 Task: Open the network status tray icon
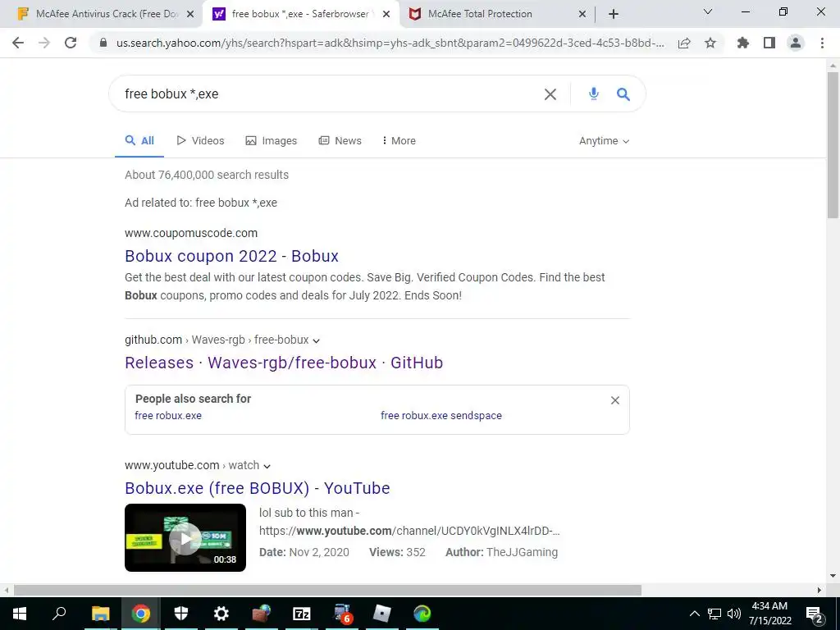coord(714,614)
